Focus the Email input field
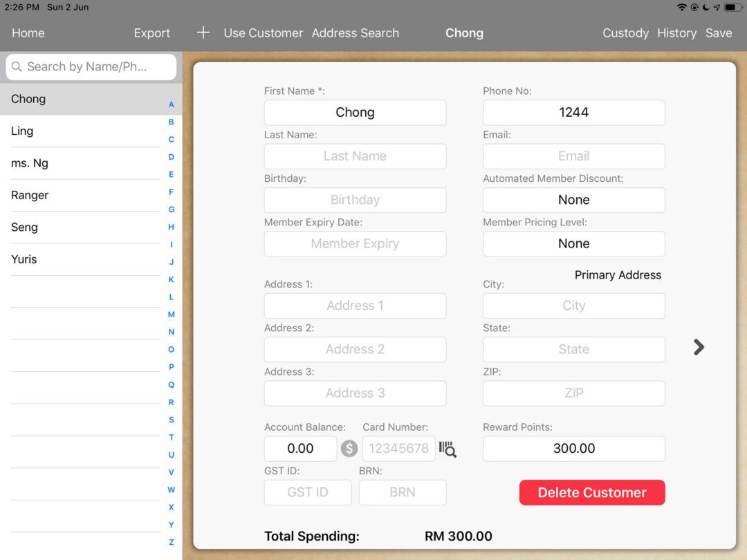747x560 pixels. tap(573, 156)
